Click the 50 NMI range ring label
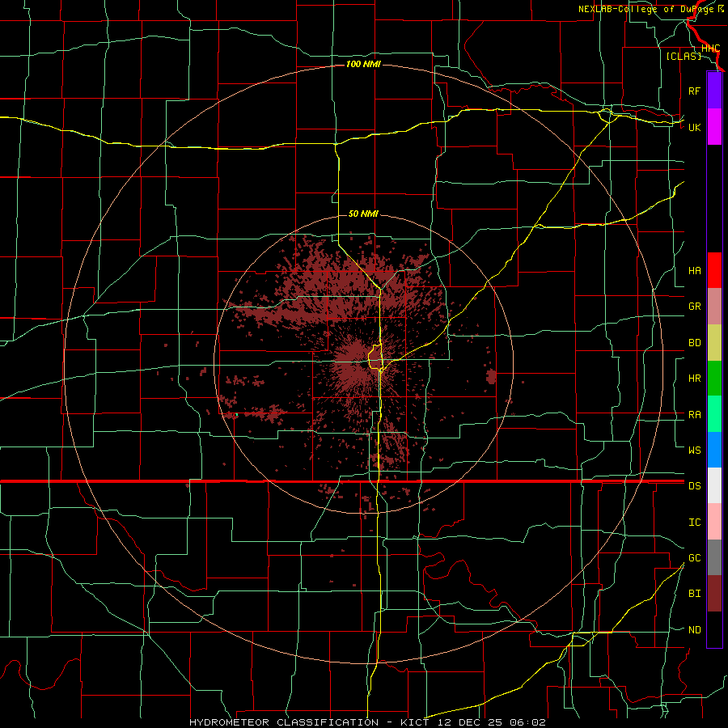Viewport: 728px width, 728px height. 363,214
